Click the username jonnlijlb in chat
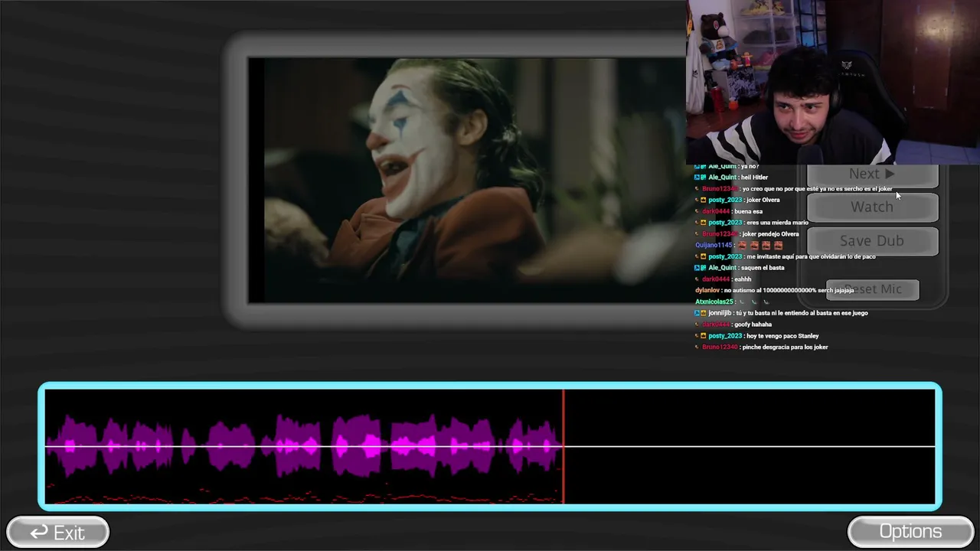This screenshot has width=980, height=551. (x=720, y=313)
